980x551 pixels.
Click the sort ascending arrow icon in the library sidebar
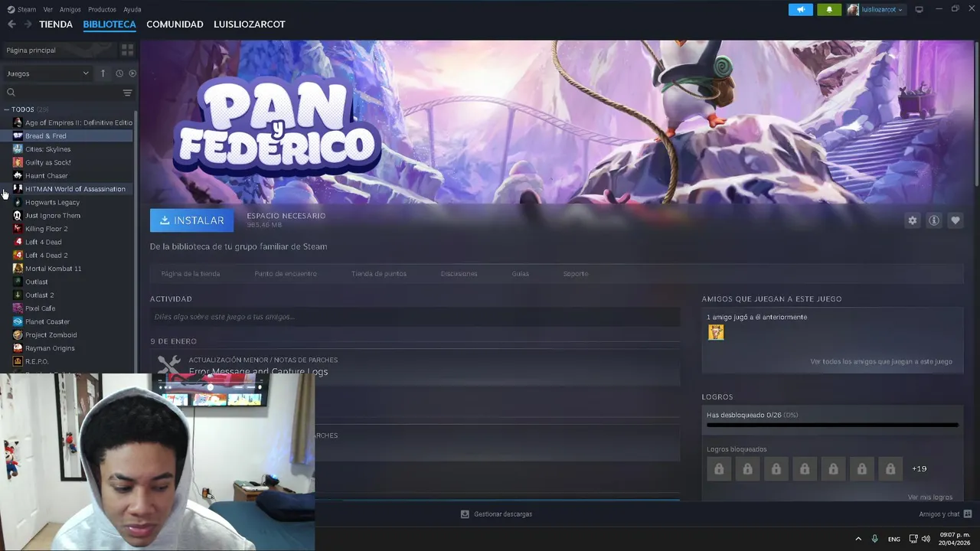[103, 73]
